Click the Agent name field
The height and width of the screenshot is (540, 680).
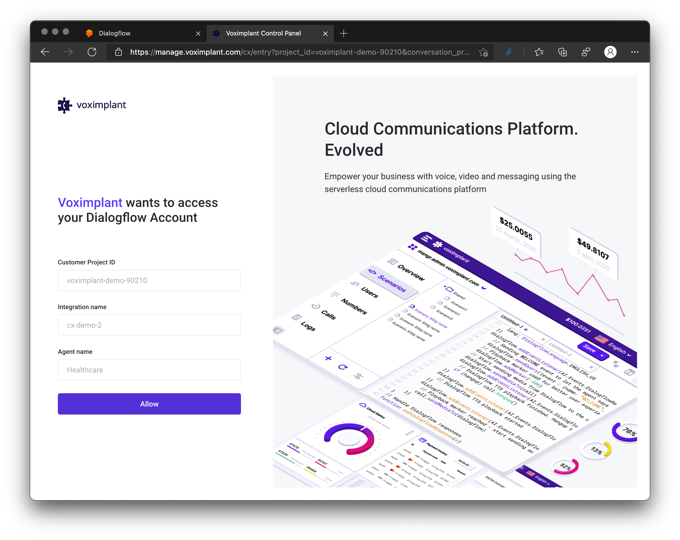tap(149, 370)
